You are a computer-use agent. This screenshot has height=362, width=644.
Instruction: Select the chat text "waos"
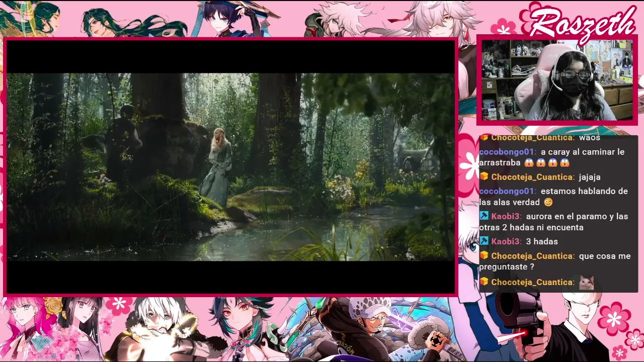point(590,138)
